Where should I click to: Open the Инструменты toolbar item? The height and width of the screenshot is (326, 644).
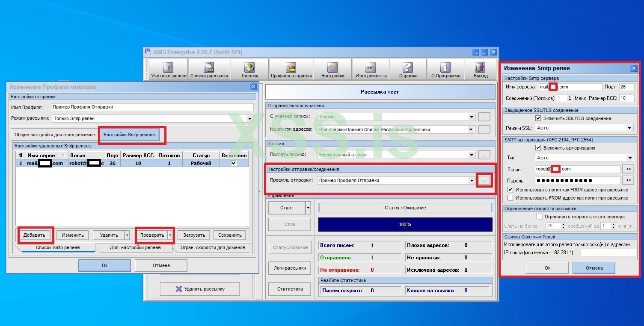coord(371,69)
